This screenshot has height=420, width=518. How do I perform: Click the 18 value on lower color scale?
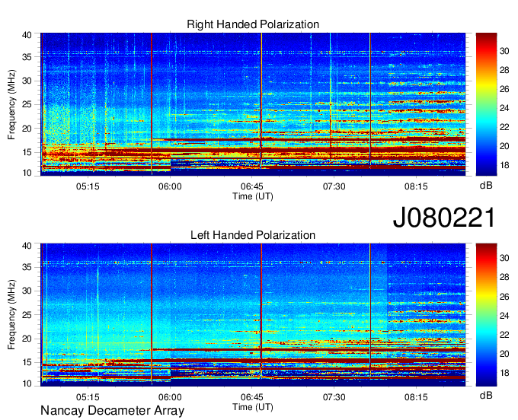(x=504, y=373)
